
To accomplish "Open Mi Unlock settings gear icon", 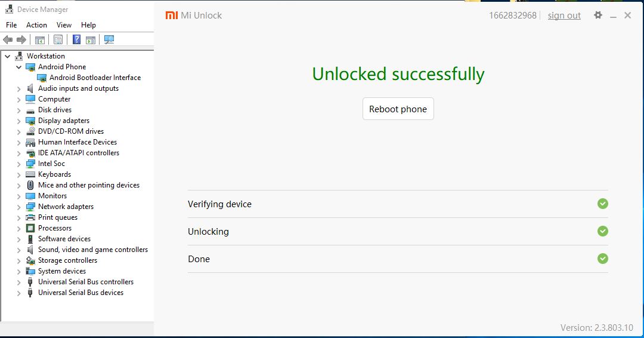I will tap(598, 16).
